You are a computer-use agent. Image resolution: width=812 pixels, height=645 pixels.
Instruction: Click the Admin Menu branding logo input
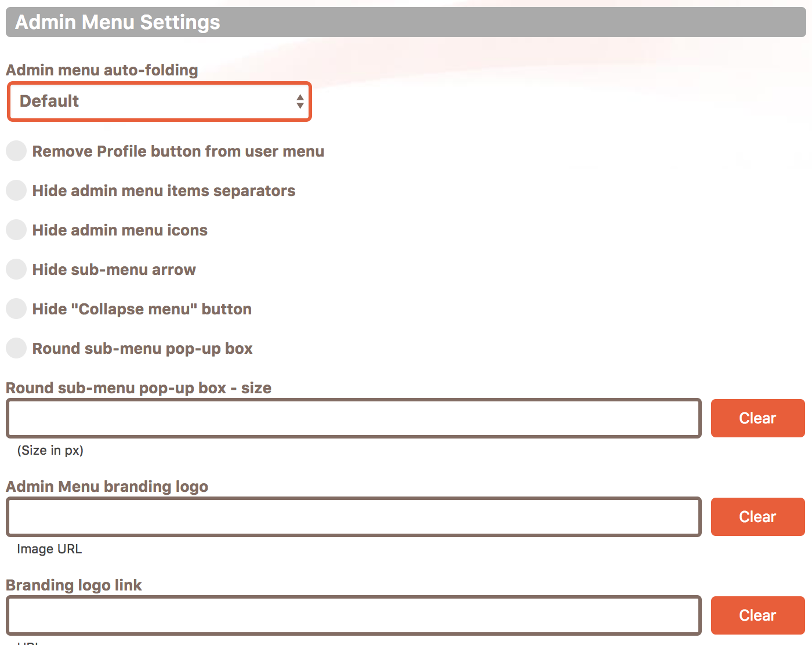(354, 517)
